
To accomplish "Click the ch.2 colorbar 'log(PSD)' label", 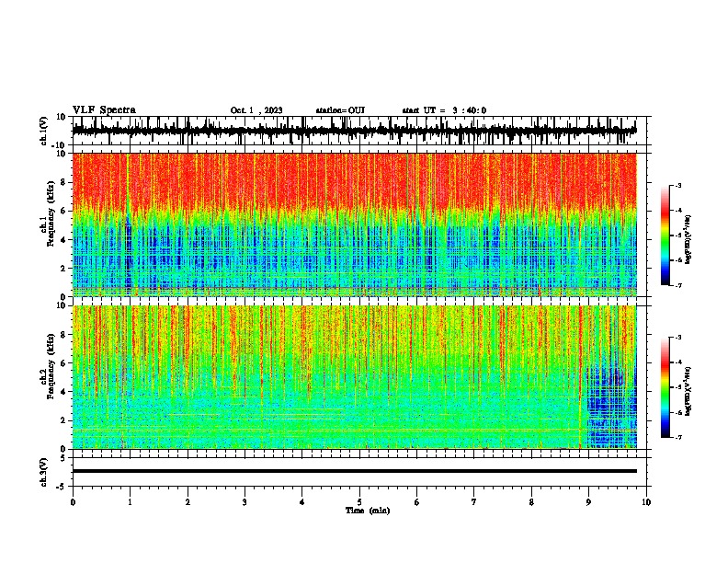I will coord(688,391).
